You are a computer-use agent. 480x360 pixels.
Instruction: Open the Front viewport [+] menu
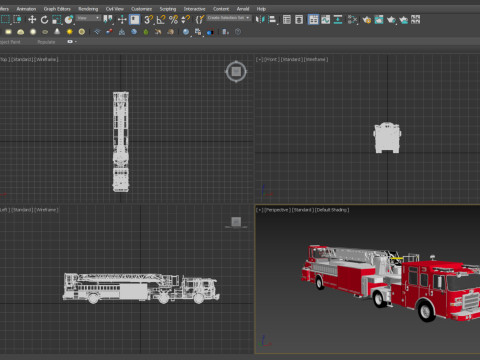pyautogui.click(x=259, y=59)
